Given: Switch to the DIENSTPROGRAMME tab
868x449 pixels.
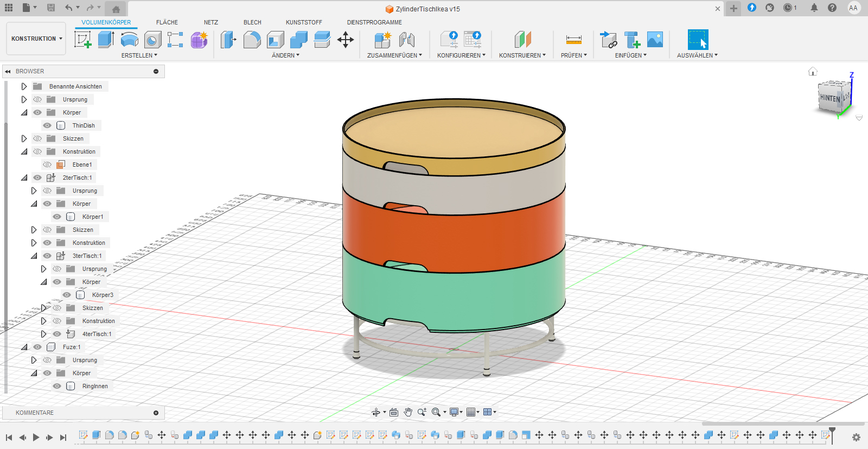Looking at the screenshot, I should tap(374, 22).
